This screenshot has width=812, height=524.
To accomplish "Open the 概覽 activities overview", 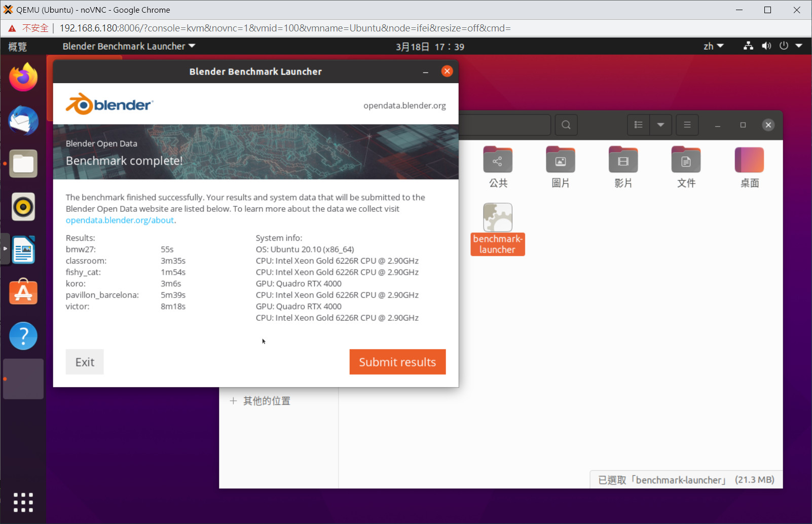I will coord(18,47).
